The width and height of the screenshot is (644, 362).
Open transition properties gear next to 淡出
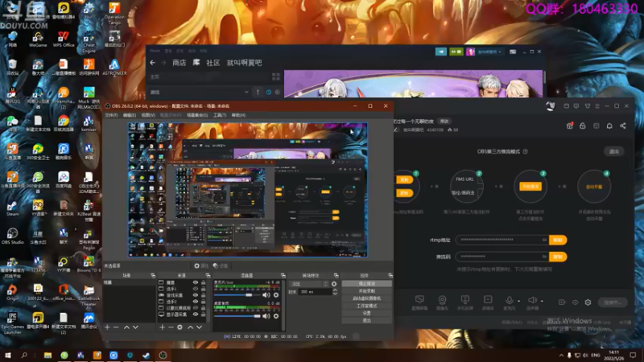click(334, 284)
